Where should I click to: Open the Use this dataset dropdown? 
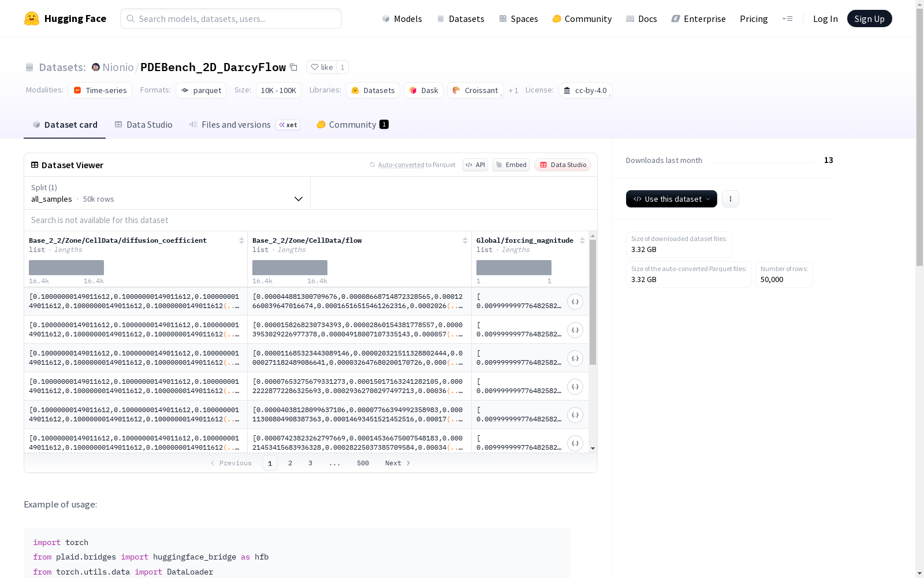(671, 199)
